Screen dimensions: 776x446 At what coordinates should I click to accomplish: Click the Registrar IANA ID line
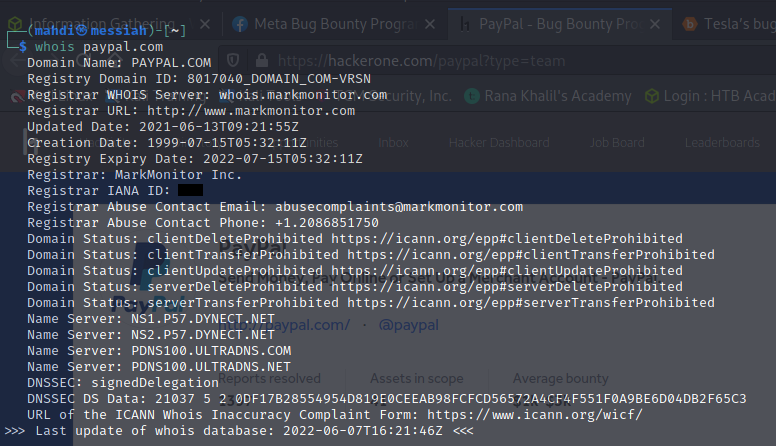[x=115, y=191]
